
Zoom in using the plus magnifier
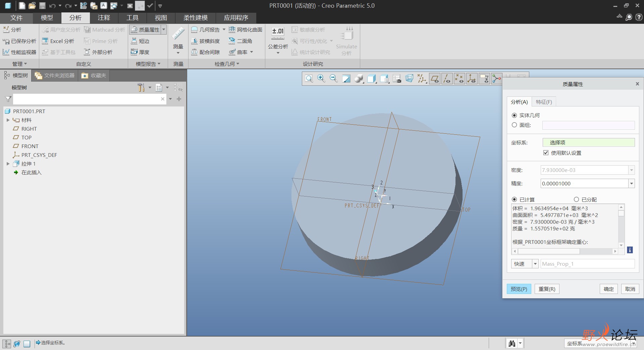pos(321,79)
